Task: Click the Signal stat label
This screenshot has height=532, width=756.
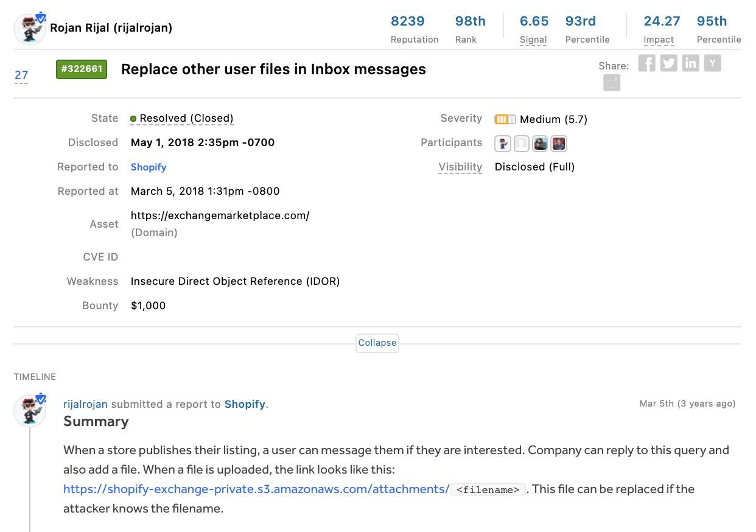Action: (533, 40)
